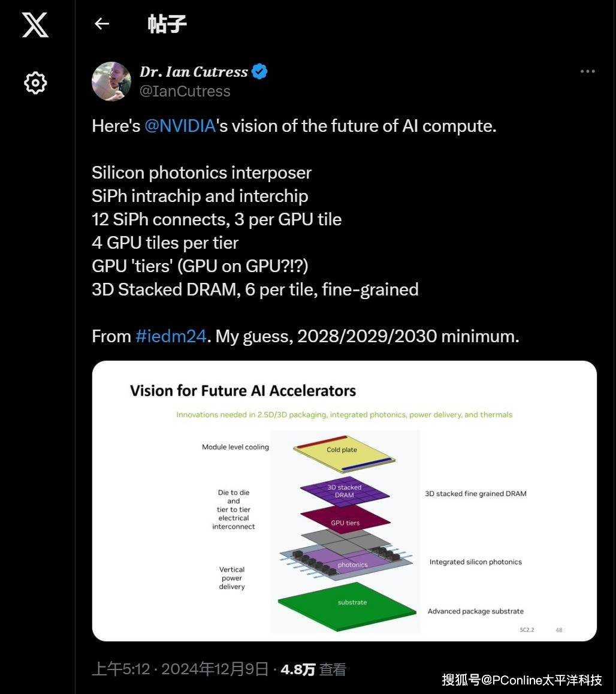Click the @IanCutress handle
Screen dimensions: 616x694
[185, 91]
